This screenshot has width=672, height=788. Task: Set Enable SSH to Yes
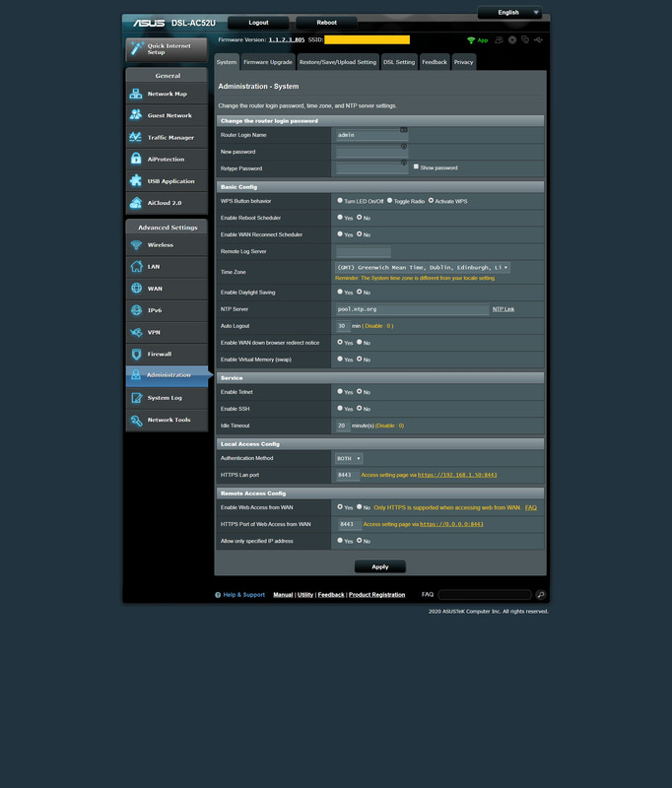pyautogui.click(x=340, y=408)
